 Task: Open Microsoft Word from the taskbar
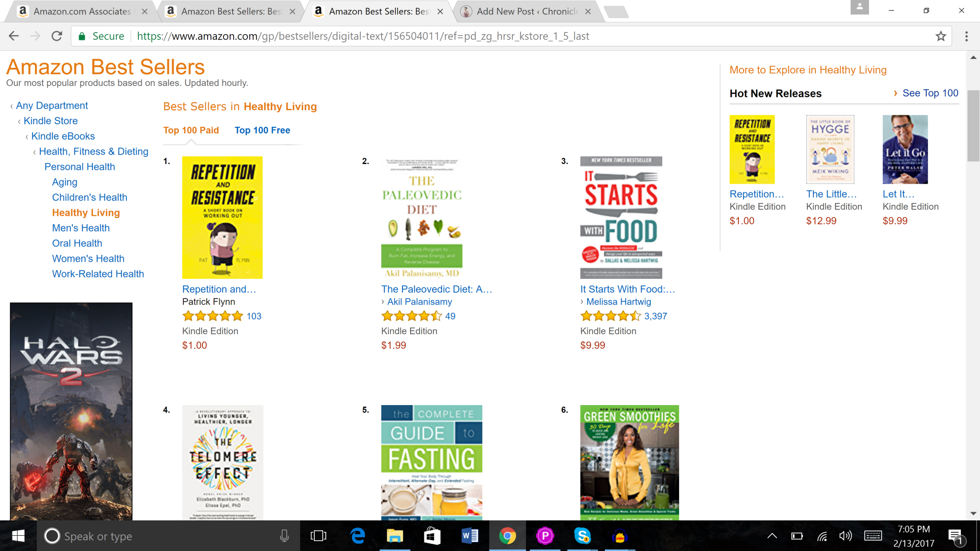click(470, 536)
